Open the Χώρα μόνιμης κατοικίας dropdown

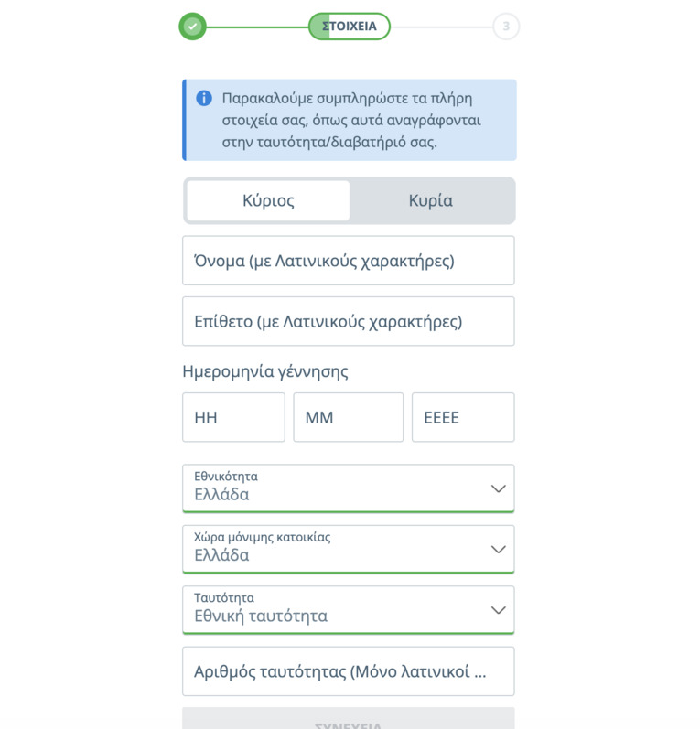click(349, 549)
